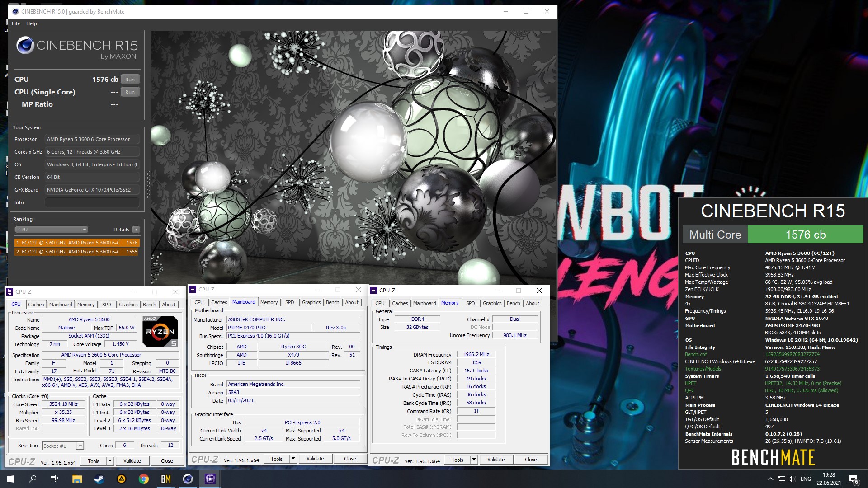868x488 pixels.
Task: Show hidden system tray icons
Action: [x=770, y=479]
